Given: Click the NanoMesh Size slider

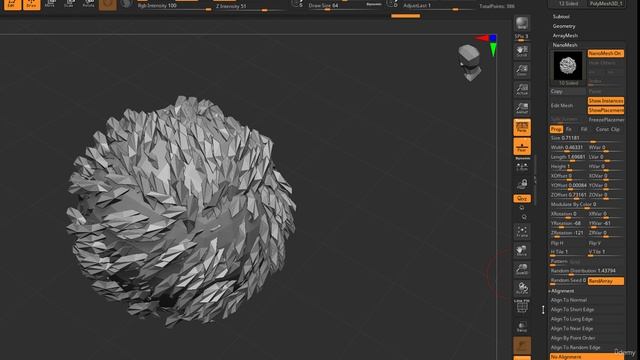Looking at the screenshot, I should coord(587,138).
